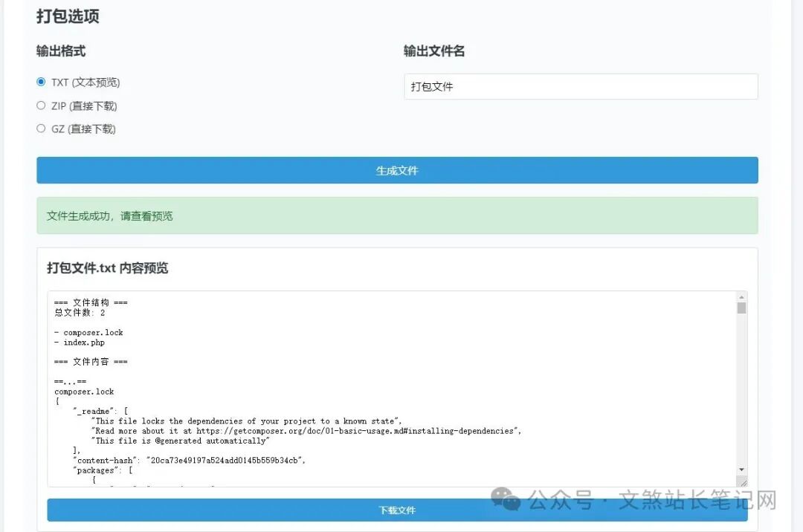The height and width of the screenshot is (532, 803).
Task: Choose ZIP (直接下载) as output format
Action: pos(41,106)
